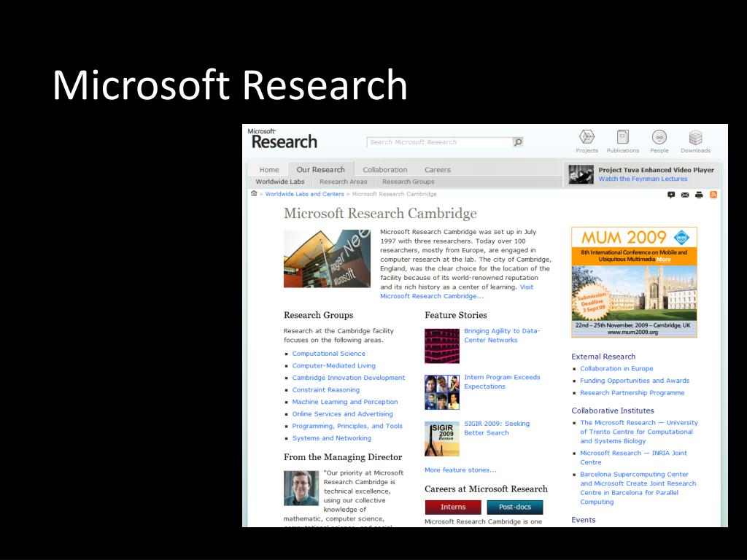Open the Projects icon
This screenshot has width=747, height=560.
coord(587,141)
